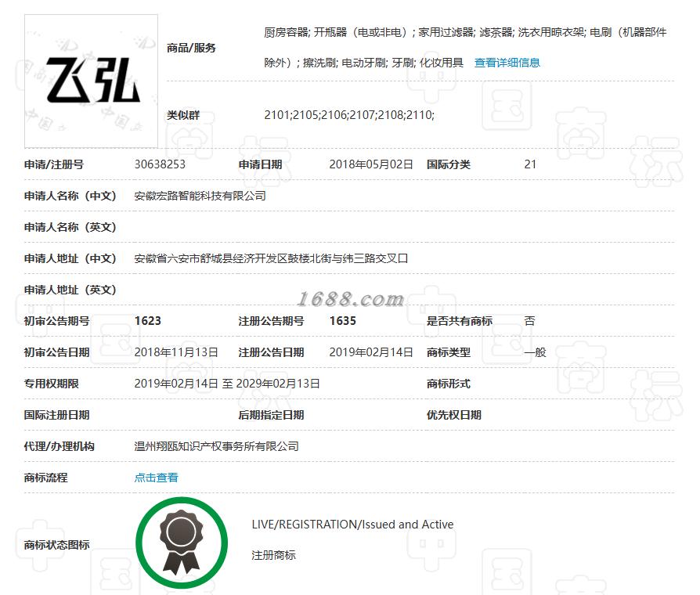Click the 申请人地址（中文） field label
700x595 pixels.
point(70,258)
